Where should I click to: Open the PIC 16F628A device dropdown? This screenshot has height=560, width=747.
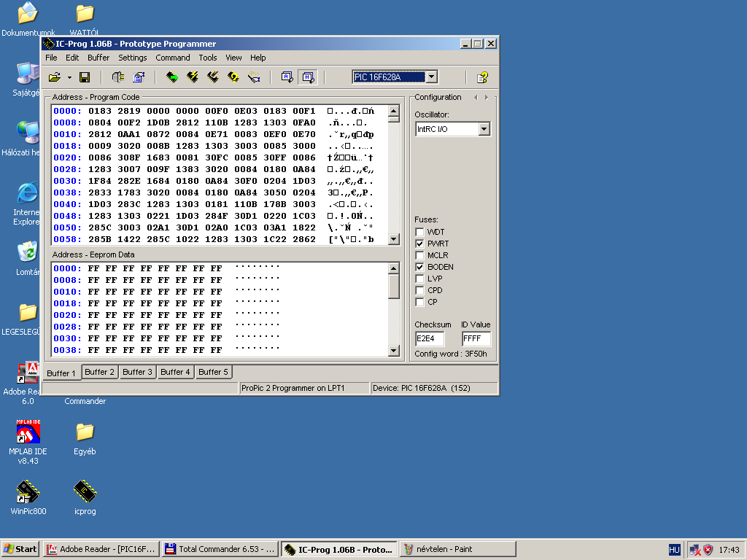point(431,77)
